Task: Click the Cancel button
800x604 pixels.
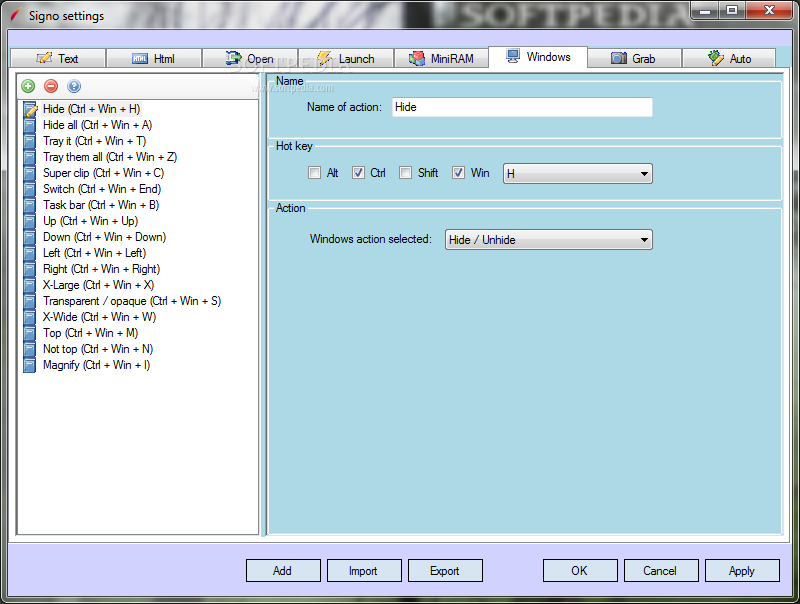Action: pyautogui.click(x=661, y=570)
